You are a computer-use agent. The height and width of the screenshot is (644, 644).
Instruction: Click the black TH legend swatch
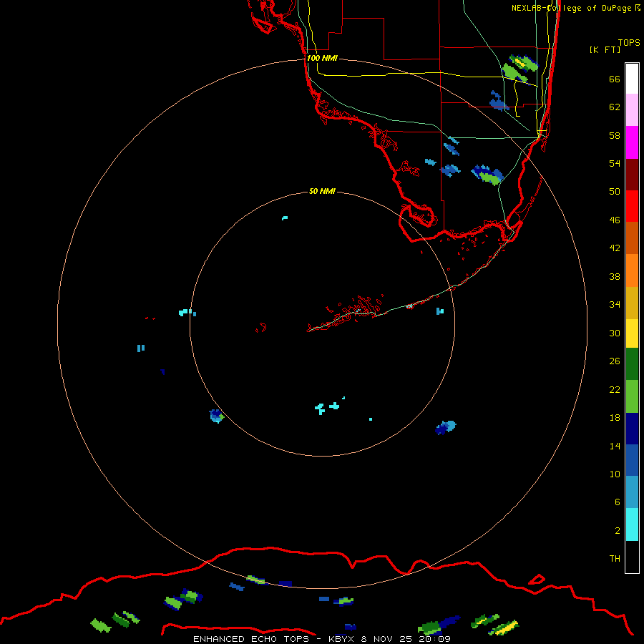click(632, 557)
